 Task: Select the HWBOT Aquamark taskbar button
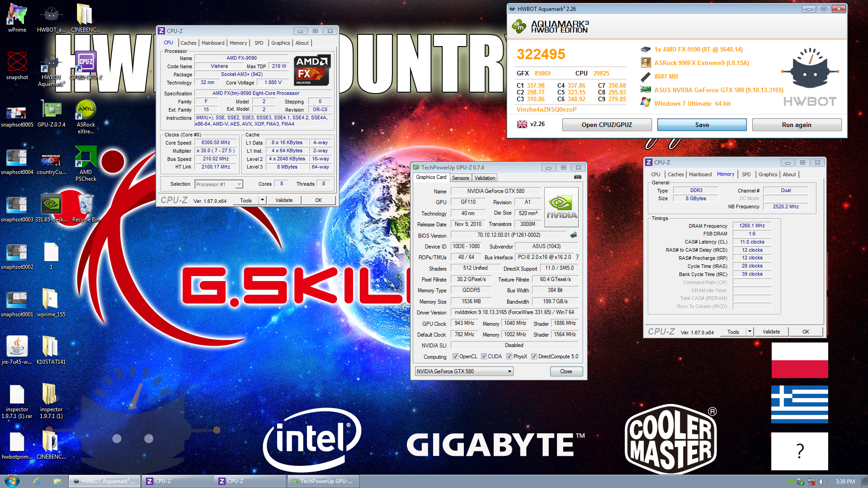[104, 481]
